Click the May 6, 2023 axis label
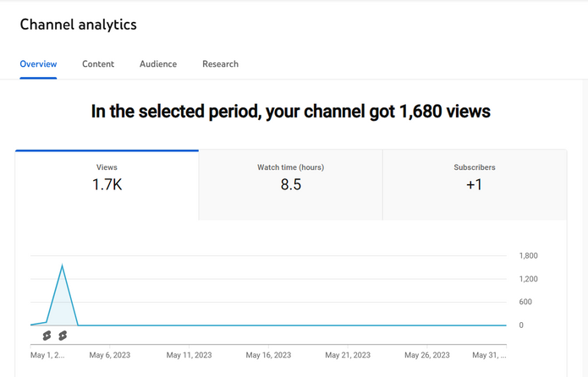Image resolution: width=588 pixels, height=377 pixels. click(110, 355)
